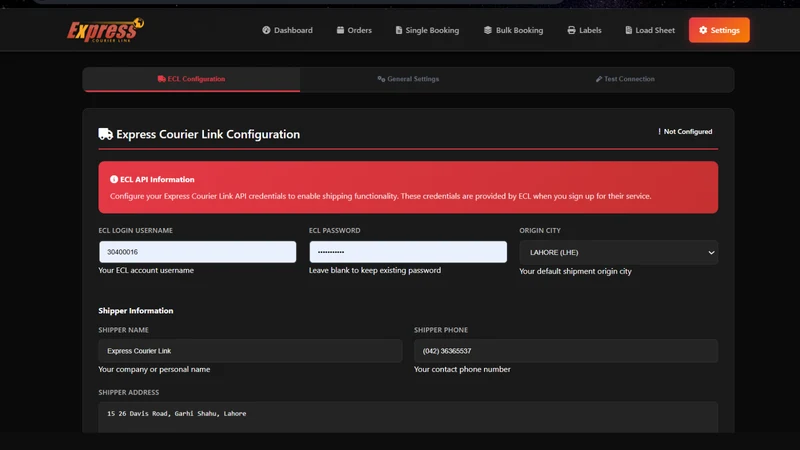
Task: Click the 'Your contact phone number' hint
Action: (x=462, y=369)
